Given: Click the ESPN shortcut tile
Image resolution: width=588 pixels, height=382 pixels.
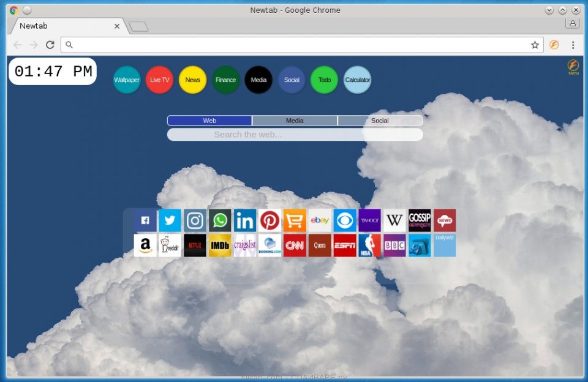Looking at the screenshot, I should click(345, 245).
